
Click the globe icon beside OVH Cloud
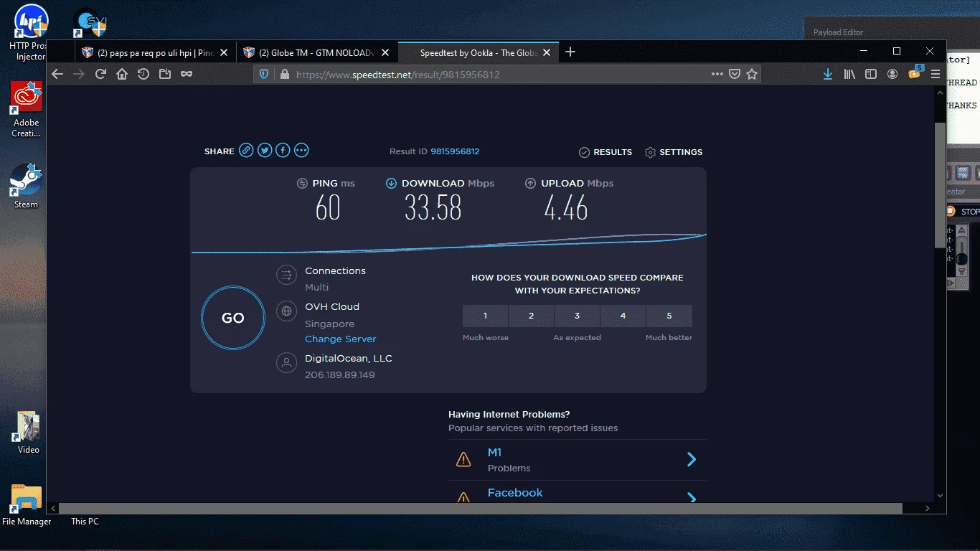pyautogui.click(x=286, y=311)
